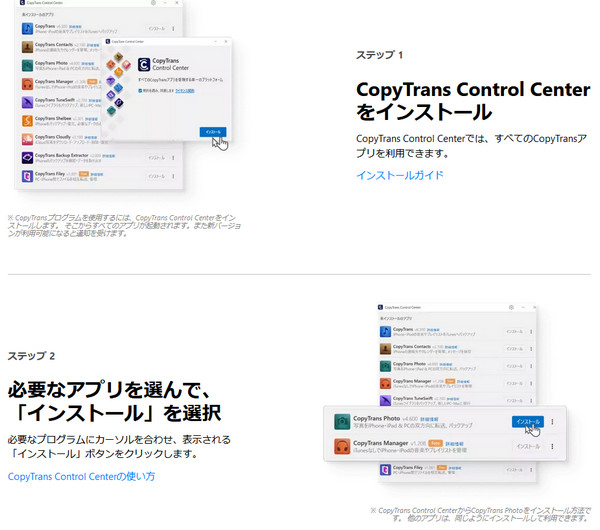Click インストール on enlarged CopyTrans Manager row

528,446
